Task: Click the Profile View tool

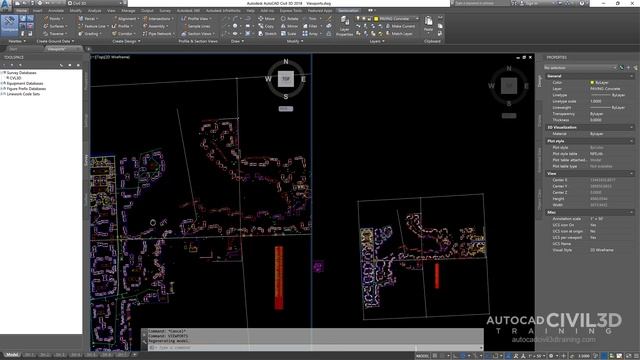Action: (x=196, y=19)
